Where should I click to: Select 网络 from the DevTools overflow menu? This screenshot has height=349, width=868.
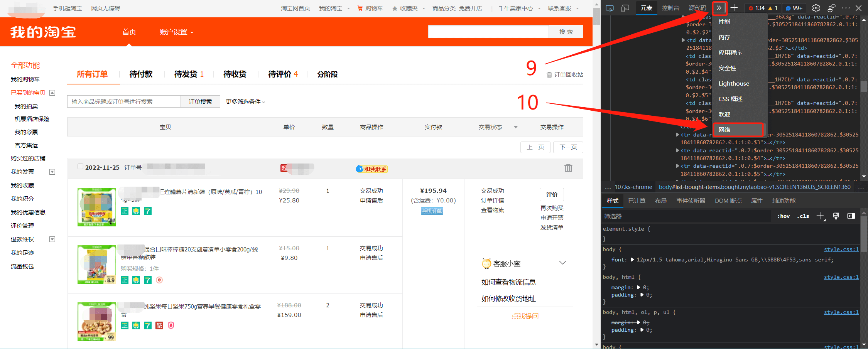(x=738, y=130)
